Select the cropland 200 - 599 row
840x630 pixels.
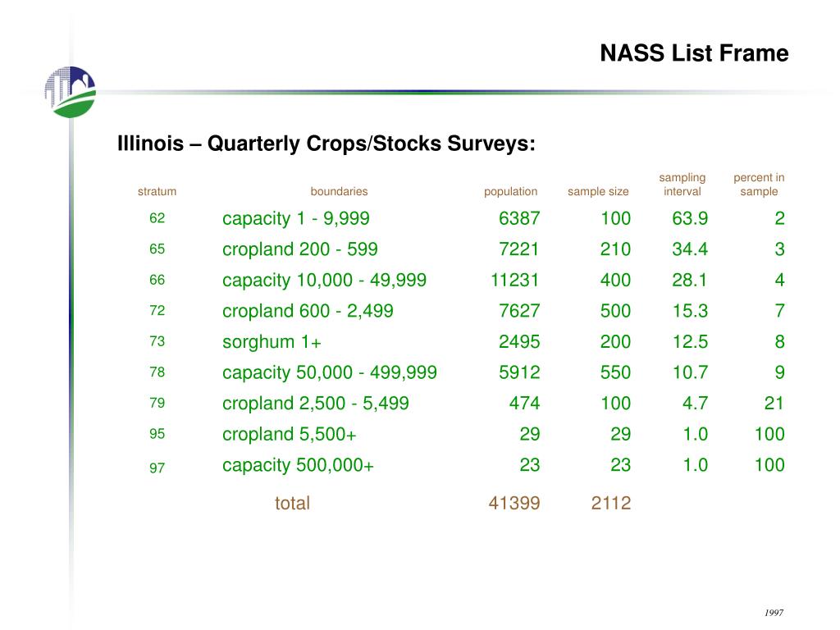pyautogui.click(x=467, y=249)
